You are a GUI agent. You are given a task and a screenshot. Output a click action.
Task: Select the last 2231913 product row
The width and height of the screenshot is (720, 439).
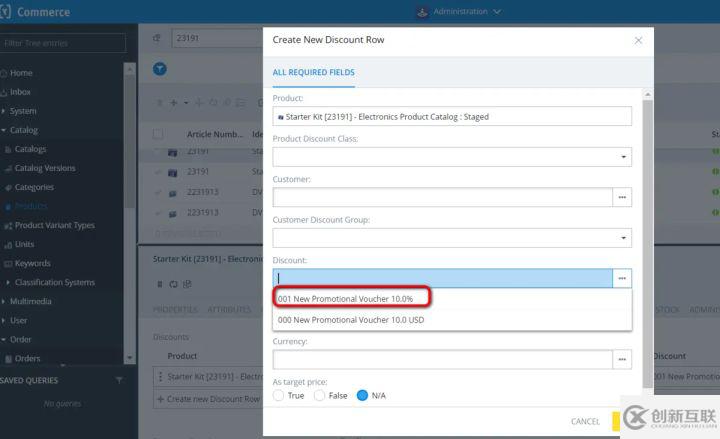(200, 213)
